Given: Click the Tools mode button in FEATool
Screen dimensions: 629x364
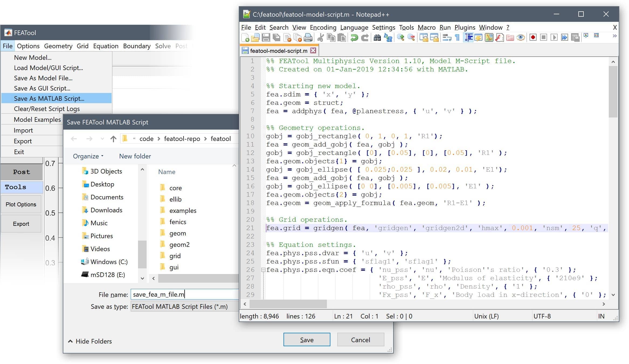Looking at the screenshot, I should coord(22,187).
